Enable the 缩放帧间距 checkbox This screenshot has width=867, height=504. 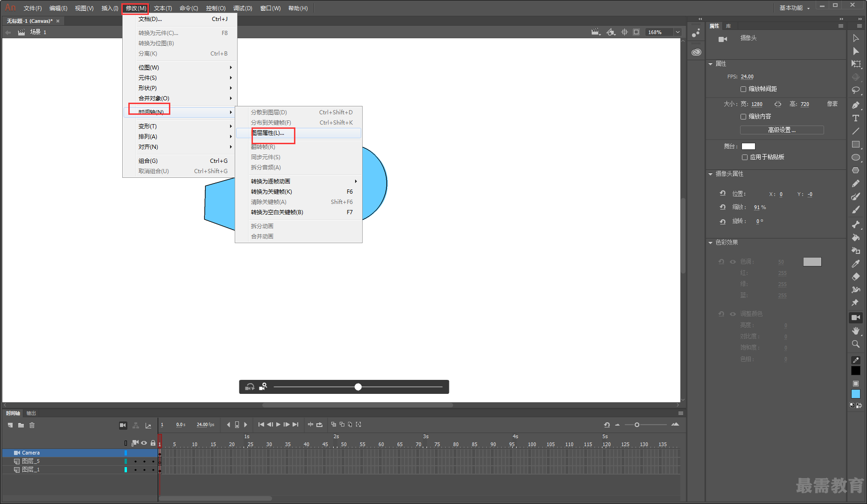tap(743, 89)
